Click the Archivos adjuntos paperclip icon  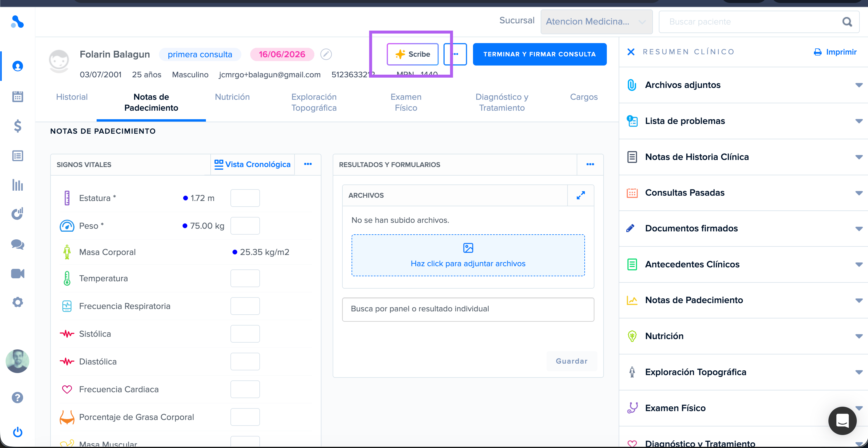point(632,85)
